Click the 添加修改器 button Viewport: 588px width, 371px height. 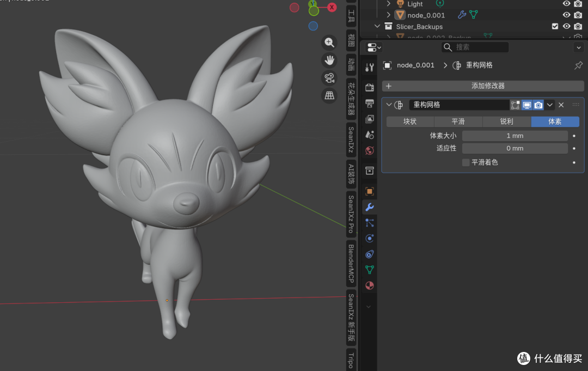pos(483,86)
